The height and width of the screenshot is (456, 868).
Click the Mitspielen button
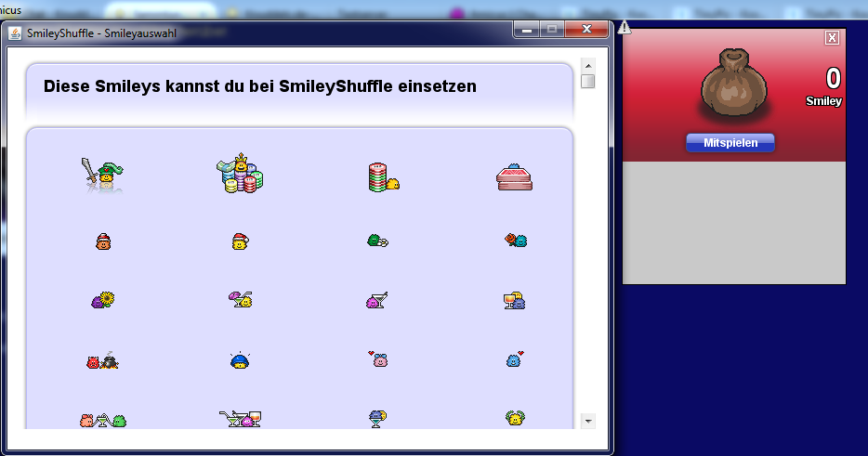point(730,143)
